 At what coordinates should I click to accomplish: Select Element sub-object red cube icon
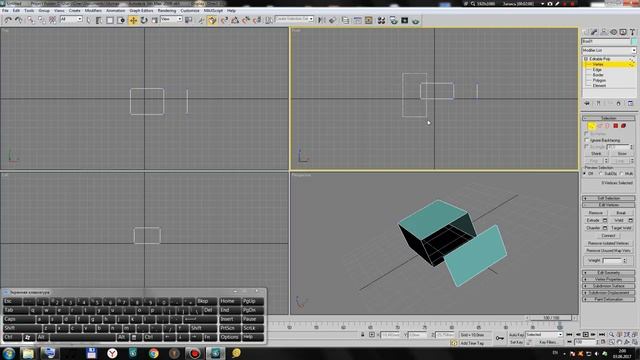click(x=623, y=126)
